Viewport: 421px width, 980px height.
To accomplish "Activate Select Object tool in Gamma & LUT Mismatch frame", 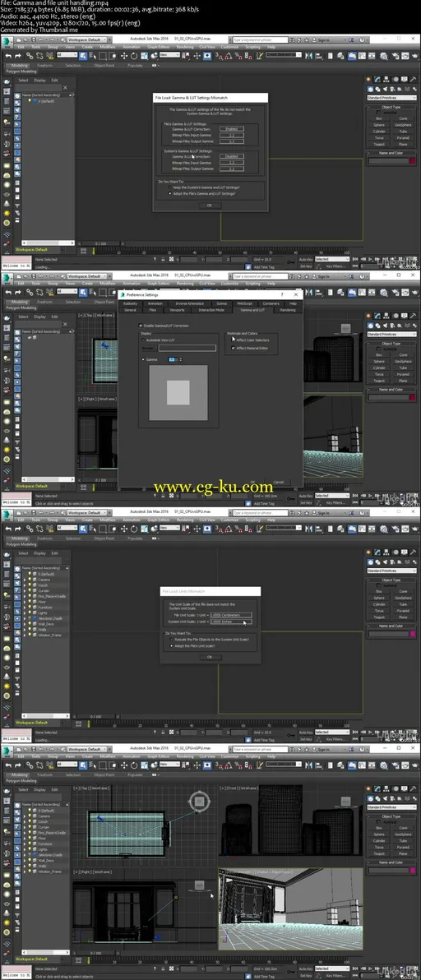I will click(82, 55).
